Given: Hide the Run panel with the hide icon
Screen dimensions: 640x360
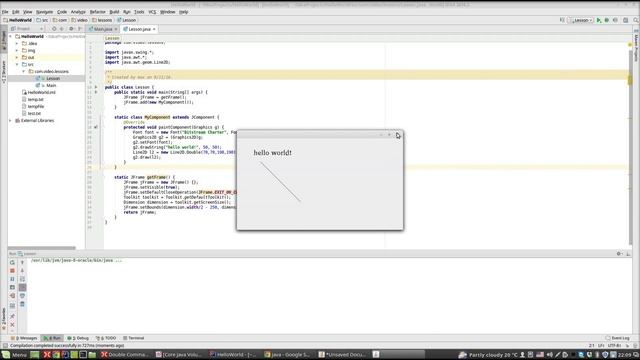Looking at the screenshot, I should click(x=628, y=254).
